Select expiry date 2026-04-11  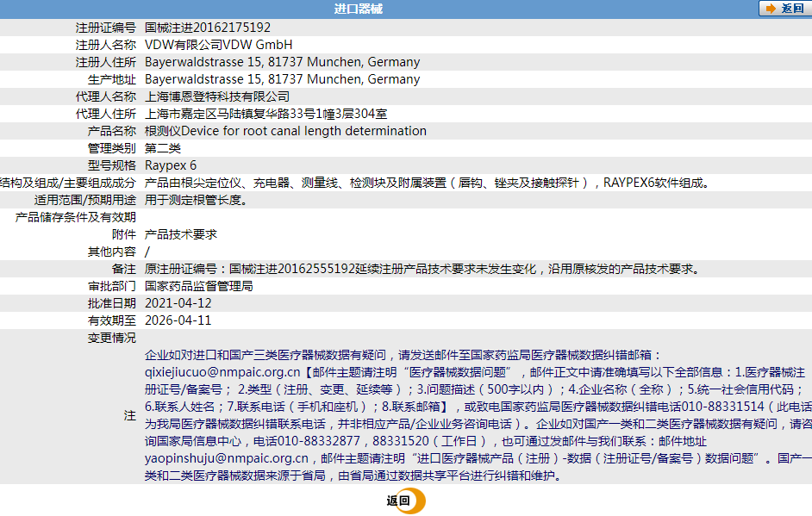point(178,320)
